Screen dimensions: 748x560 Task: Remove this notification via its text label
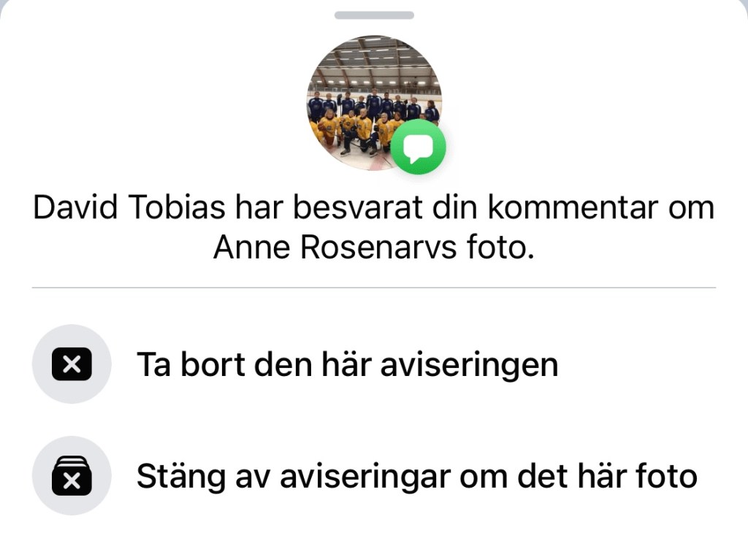coord(347,365)
